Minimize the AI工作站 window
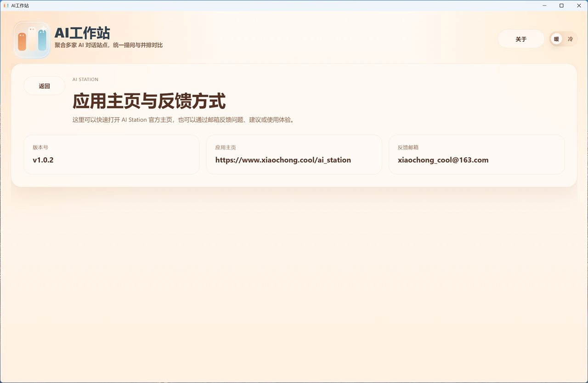Screen dimensions: 588x383 pos(544,6)
